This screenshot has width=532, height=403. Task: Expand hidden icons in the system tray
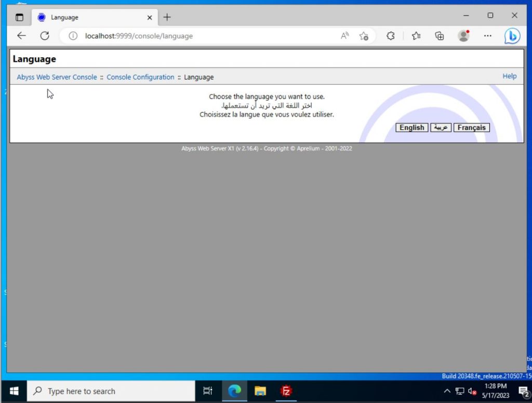[447, 391]
